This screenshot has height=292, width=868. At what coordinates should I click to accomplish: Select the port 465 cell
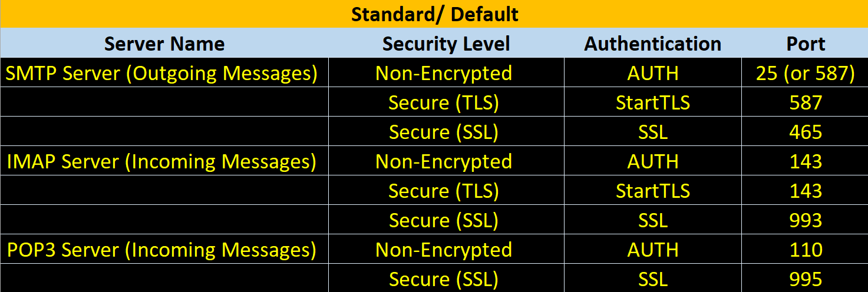click(x=806, y=132)
